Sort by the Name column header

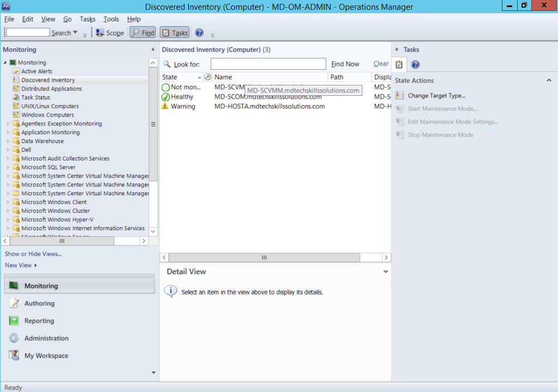tap(270, 77)
